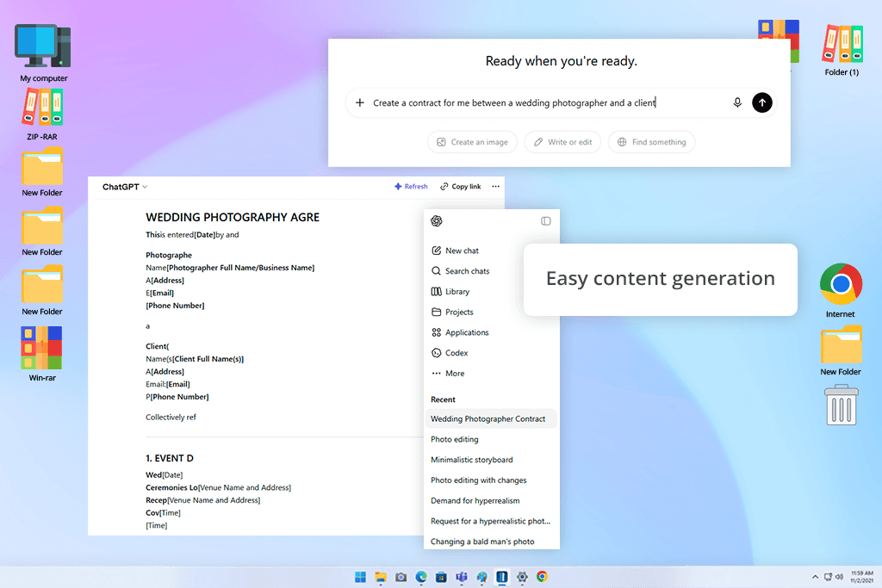The height and width of the screenshot is (588, 882).
Task: Open the Photo editing recent chat
Action: (455, 440)
